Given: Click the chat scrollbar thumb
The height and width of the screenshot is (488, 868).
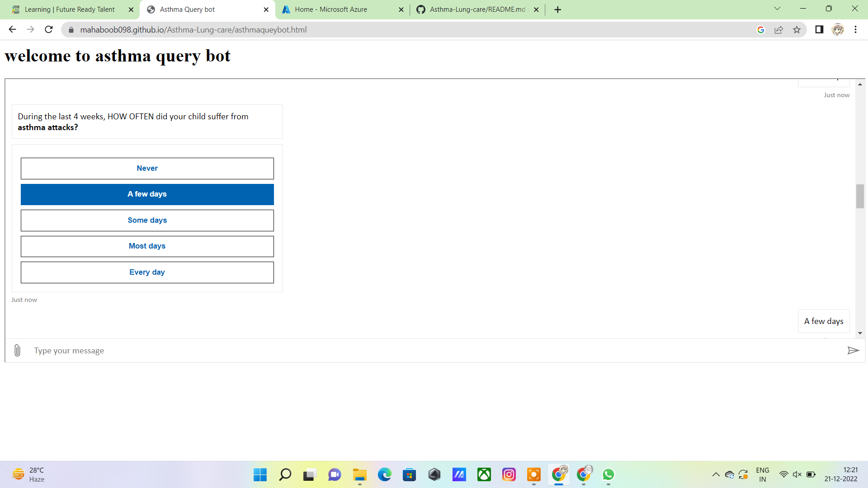Looking at the screenshot, I should [860, 196].
